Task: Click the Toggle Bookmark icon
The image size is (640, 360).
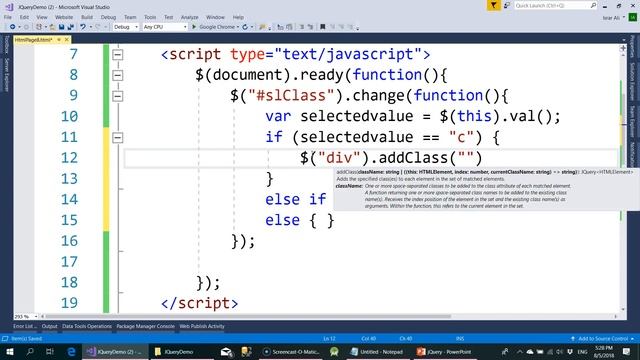Action: pos(322,27)
